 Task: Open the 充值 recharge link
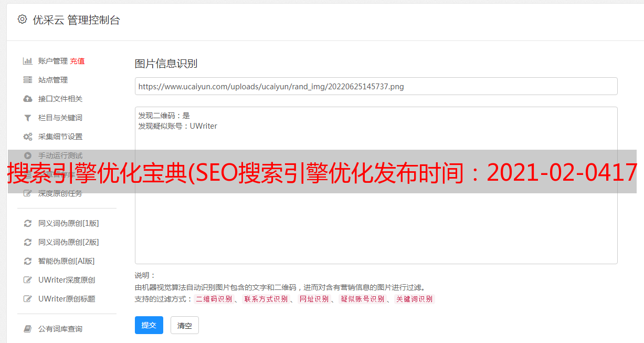(77, 61)
